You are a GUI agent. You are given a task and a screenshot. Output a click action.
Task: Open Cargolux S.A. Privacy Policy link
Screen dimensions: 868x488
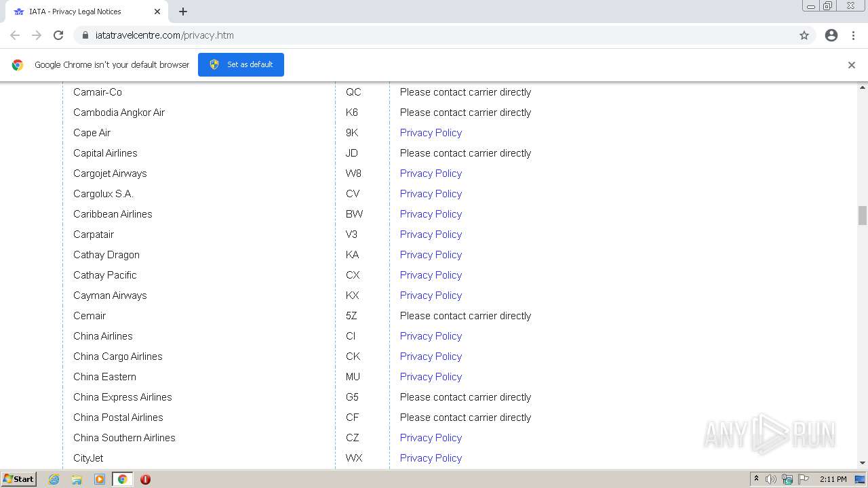pos(431,194)
